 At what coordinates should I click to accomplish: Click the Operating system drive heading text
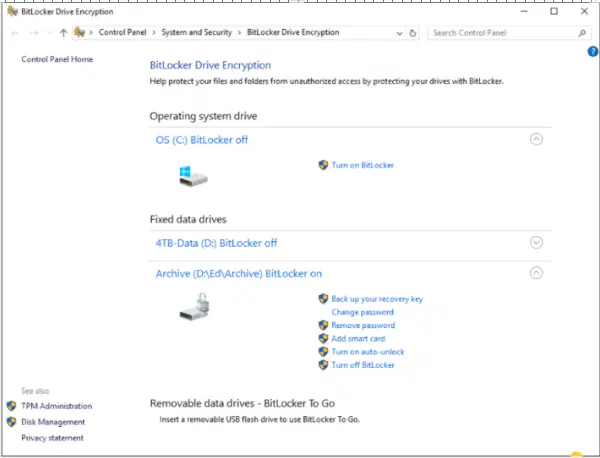click(203, 116)
